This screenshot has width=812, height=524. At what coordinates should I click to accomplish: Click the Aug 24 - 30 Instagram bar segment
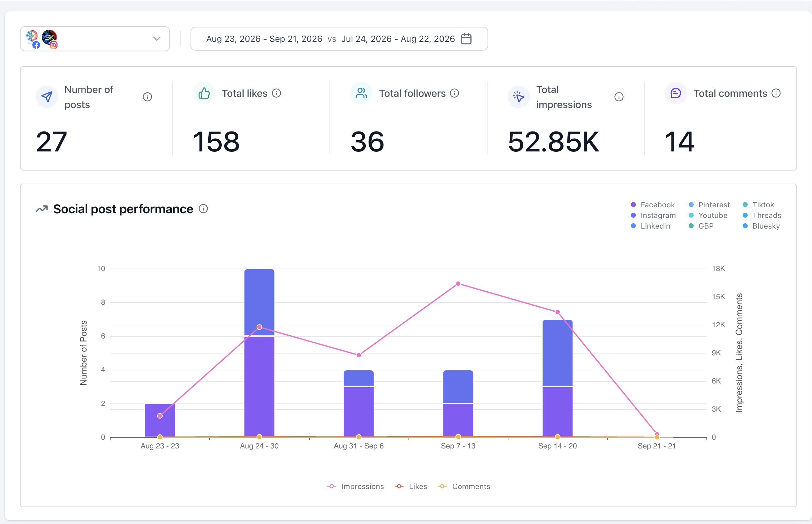259,302
